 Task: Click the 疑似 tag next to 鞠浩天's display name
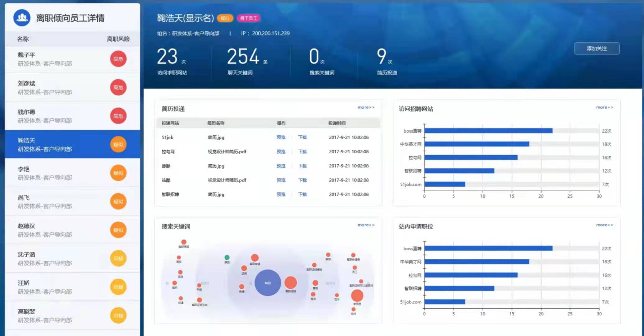[x=225, y=19]
